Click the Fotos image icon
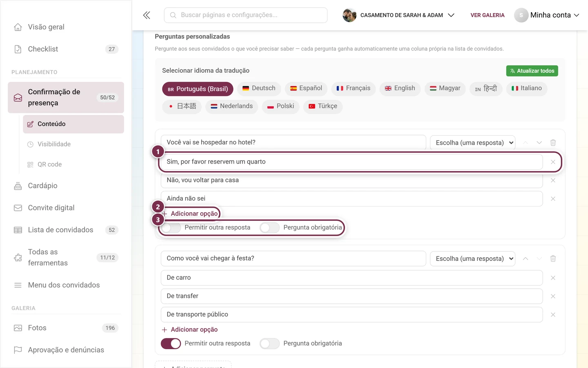Image resolution: width=588 pixels, height=368 pixels. [x=18, y=328]
